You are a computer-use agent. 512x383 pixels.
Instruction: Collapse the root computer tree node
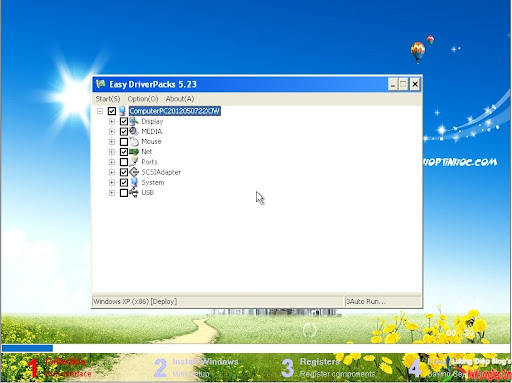click(x=100, y=111)
